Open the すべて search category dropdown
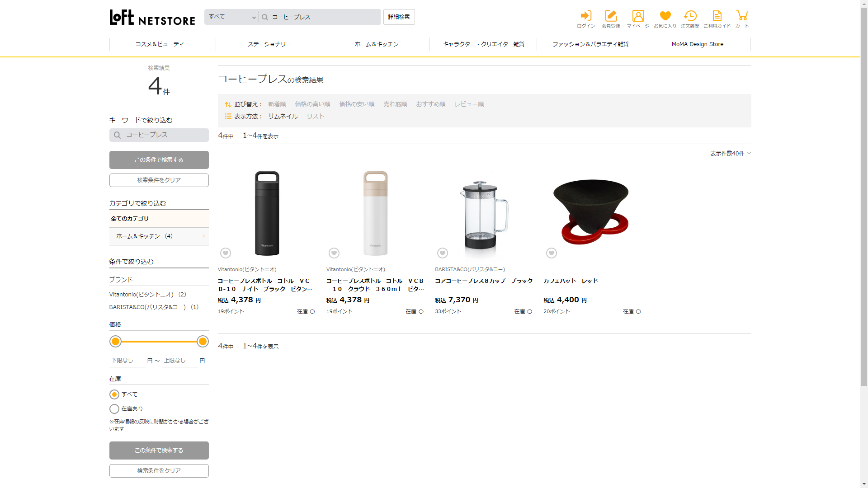Image resolution: width=868 pixels, height=488 pixels. [x=231, y=17]
